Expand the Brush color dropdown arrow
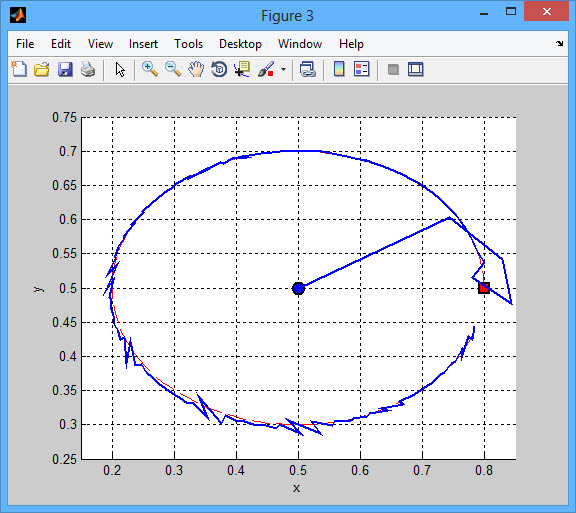 (x=283, y=69)
